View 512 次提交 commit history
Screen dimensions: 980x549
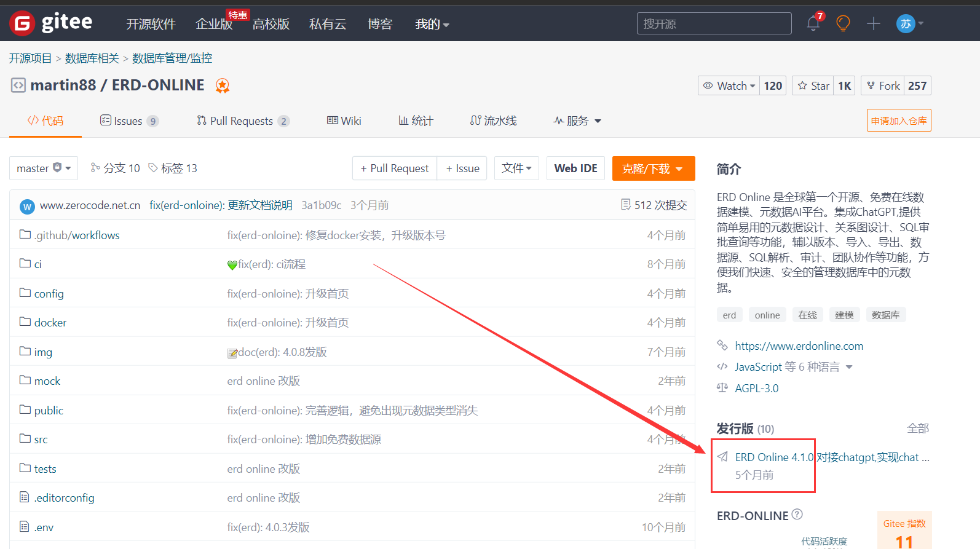click(654, 205)
